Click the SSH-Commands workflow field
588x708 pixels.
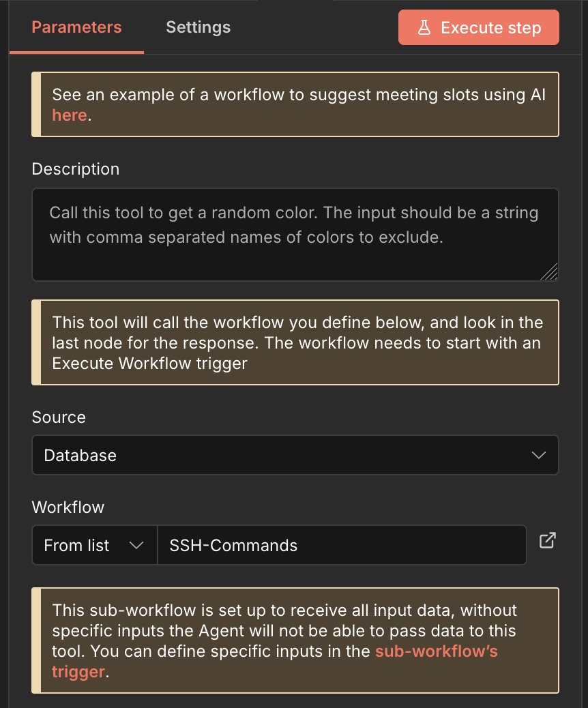(x=341, y=545)
